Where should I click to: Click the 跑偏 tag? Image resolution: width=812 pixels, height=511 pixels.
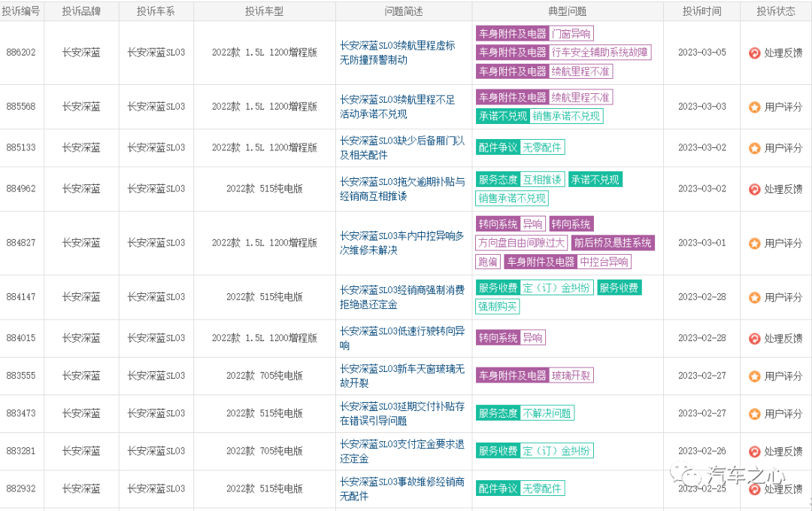(x=488, y=262)
